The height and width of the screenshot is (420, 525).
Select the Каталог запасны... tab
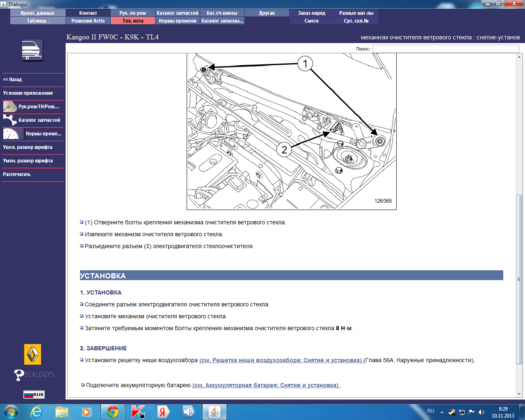point(222,21)
